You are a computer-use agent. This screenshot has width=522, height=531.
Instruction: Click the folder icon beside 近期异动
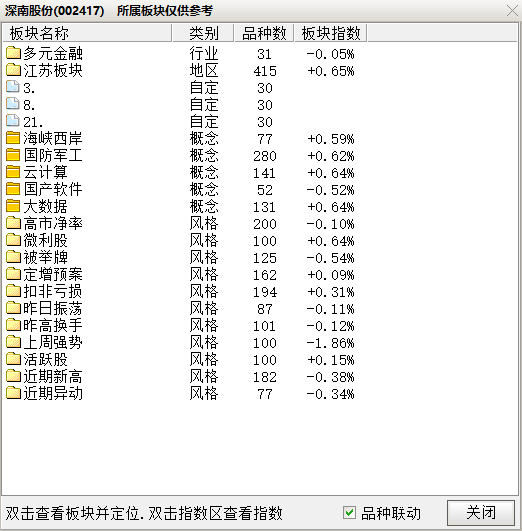pos(13,393)
